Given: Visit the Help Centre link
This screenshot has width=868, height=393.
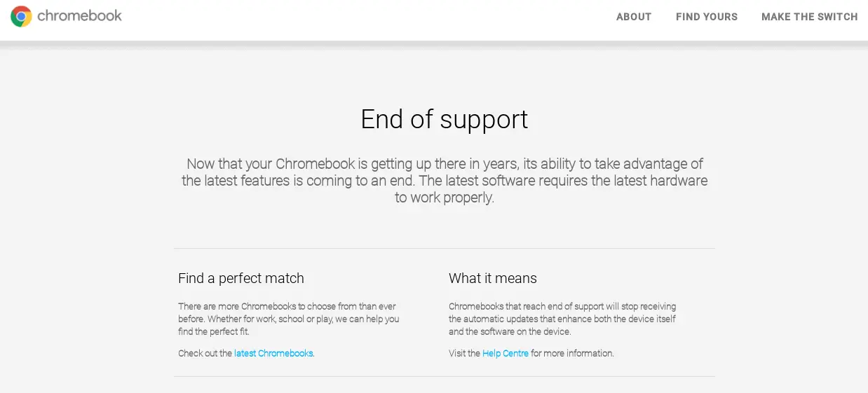Looking at the screenshot, I should pyautogui.click(x=506, y=353).
